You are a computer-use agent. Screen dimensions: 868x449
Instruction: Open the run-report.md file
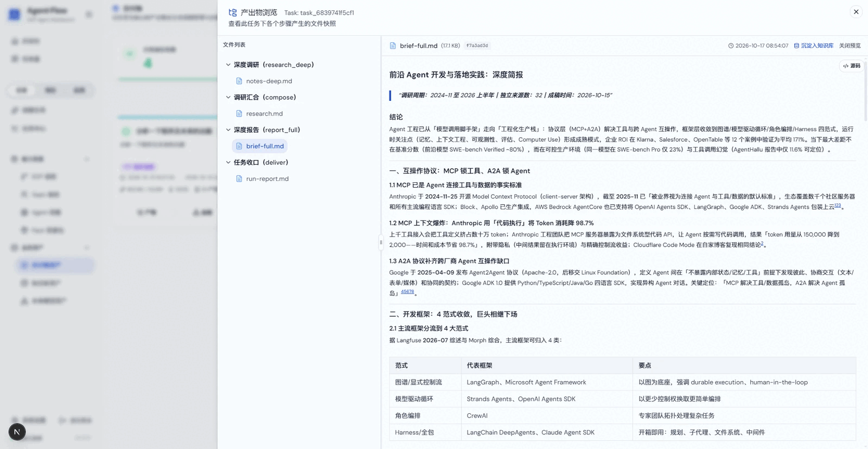pos(267,178)
